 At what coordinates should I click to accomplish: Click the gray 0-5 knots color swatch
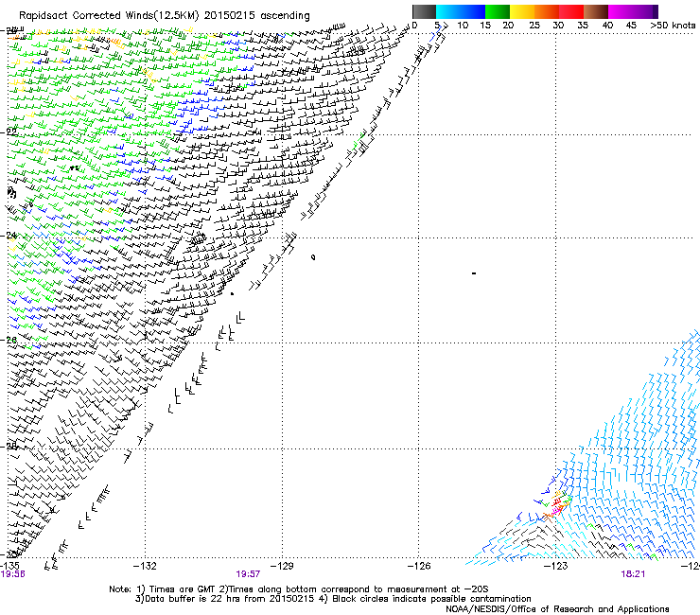click(x=424, y=11)
